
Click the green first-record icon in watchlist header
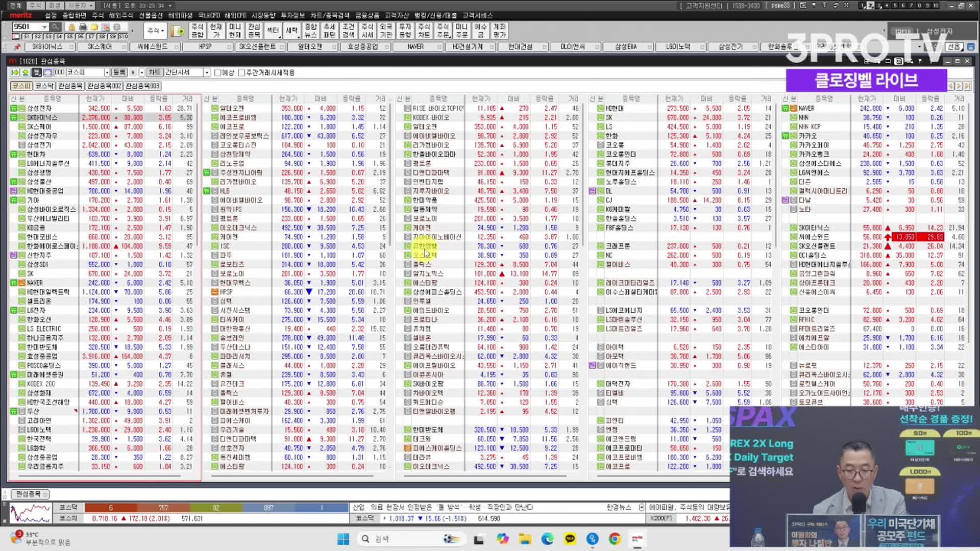point(15,72)
